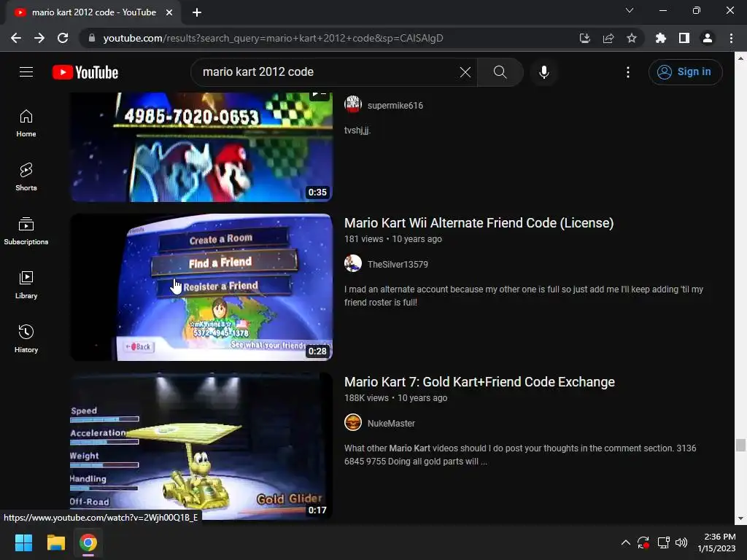Click install/download icon in address bar
Image resolution: width=747 pixels, height=560 pixels.
tap(584, 38)
